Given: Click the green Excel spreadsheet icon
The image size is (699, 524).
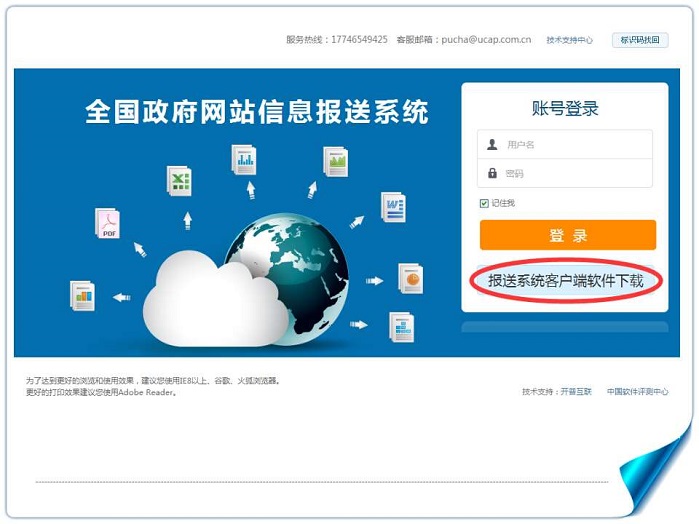Looking at the screenshot, I should tap(179, 180).
